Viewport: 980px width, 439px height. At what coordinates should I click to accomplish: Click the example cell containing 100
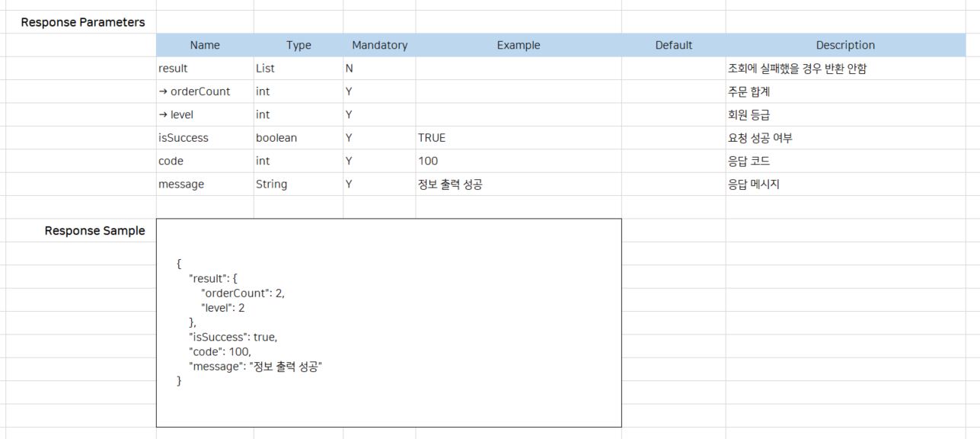tap(518, 161)
